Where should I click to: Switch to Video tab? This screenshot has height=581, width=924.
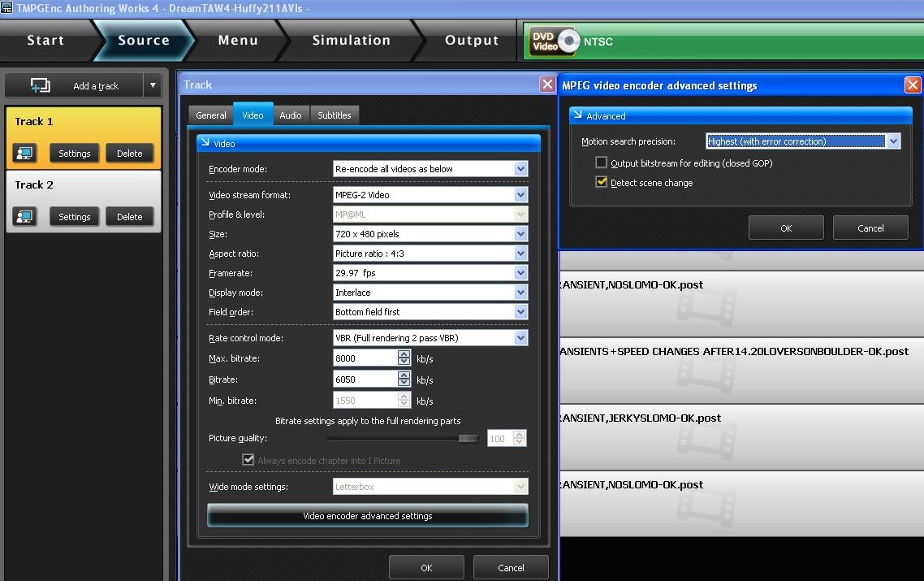click(253, 115)
